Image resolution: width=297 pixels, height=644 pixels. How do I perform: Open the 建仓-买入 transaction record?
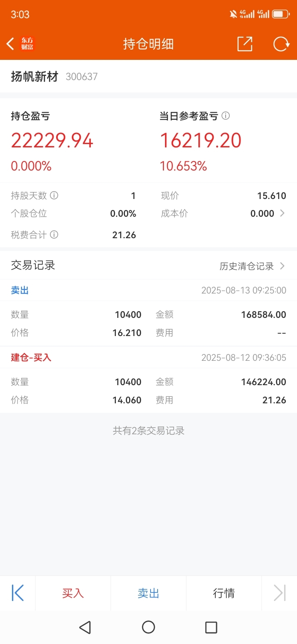pyautogui.click(x=148, y=380)
